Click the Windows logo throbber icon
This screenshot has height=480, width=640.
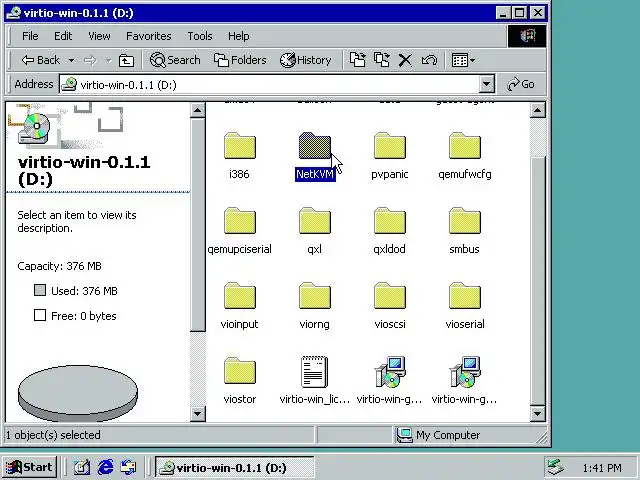point(527,36)
